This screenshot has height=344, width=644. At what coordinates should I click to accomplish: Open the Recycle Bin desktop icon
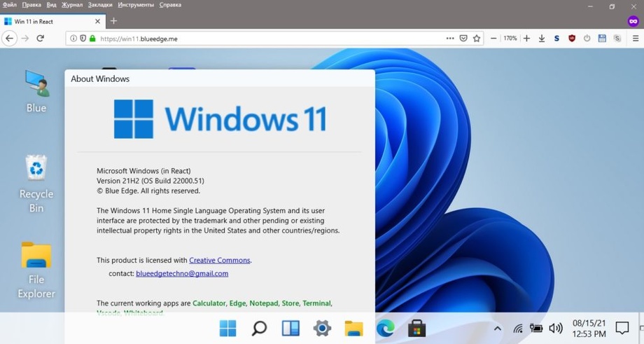tap(36, 184)
